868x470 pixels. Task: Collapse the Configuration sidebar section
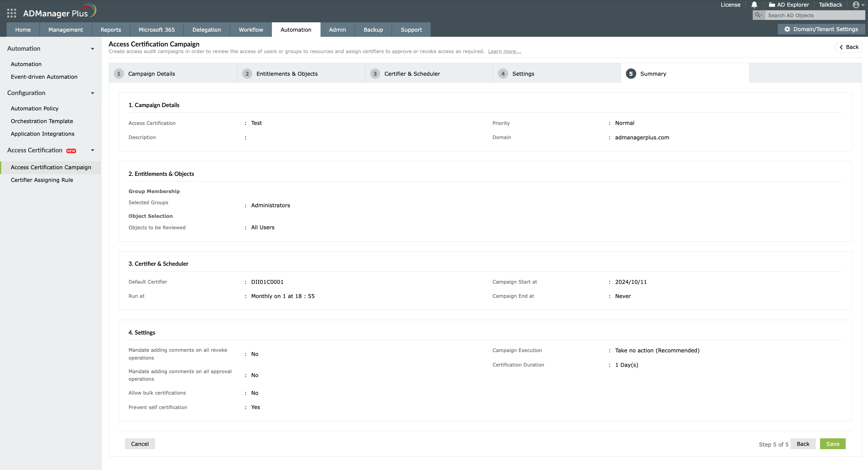(x=92, y=93)
